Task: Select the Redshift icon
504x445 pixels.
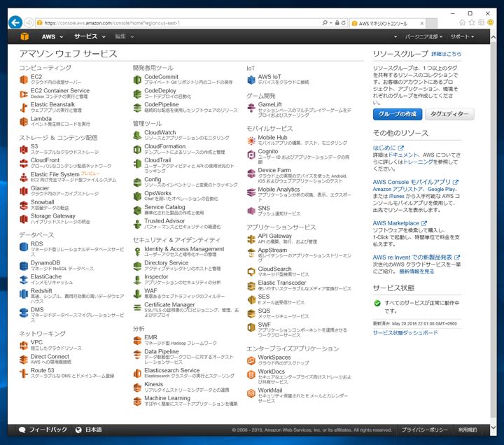Action: coord(24,294)
